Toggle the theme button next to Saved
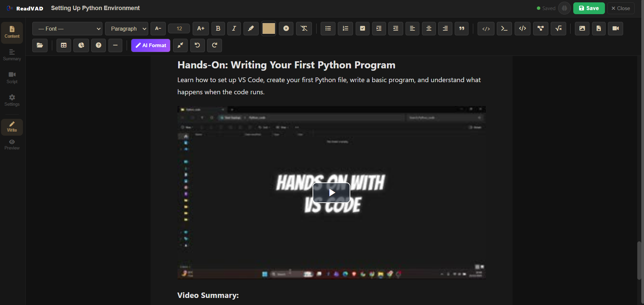Image resolution: width=644 pixels, height=305 pixels. point(565,8)
